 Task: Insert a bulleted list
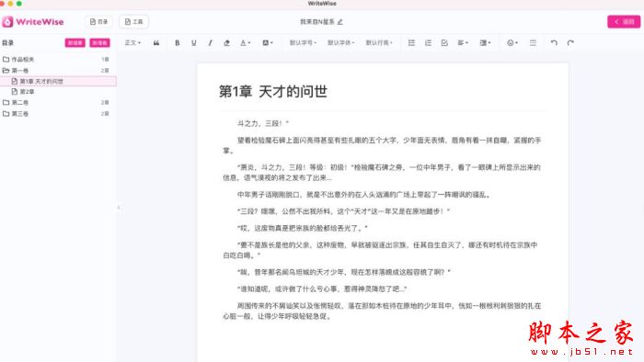[x=411, y=42]
